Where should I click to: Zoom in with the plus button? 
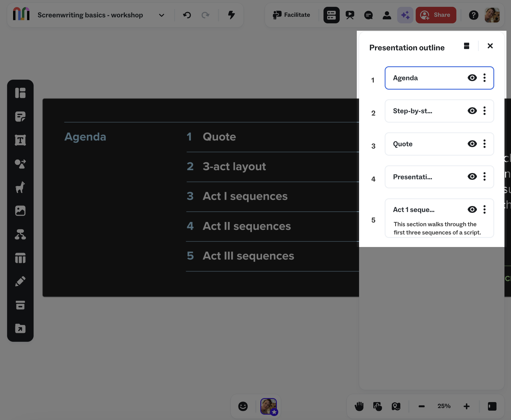[467, 406]
